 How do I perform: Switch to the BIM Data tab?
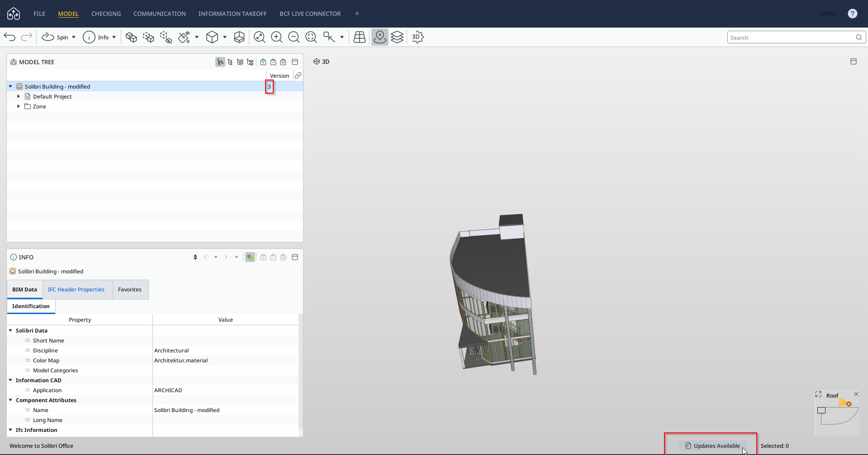tap(25, 290)
